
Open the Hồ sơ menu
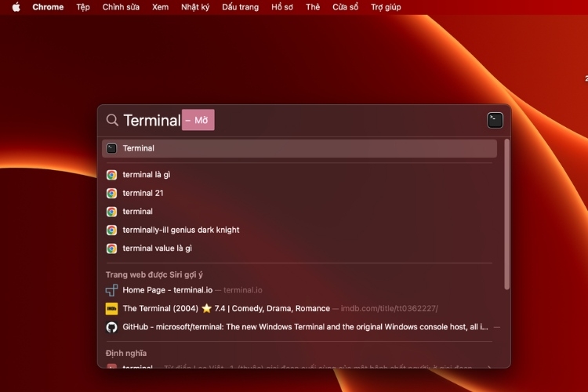282,7
